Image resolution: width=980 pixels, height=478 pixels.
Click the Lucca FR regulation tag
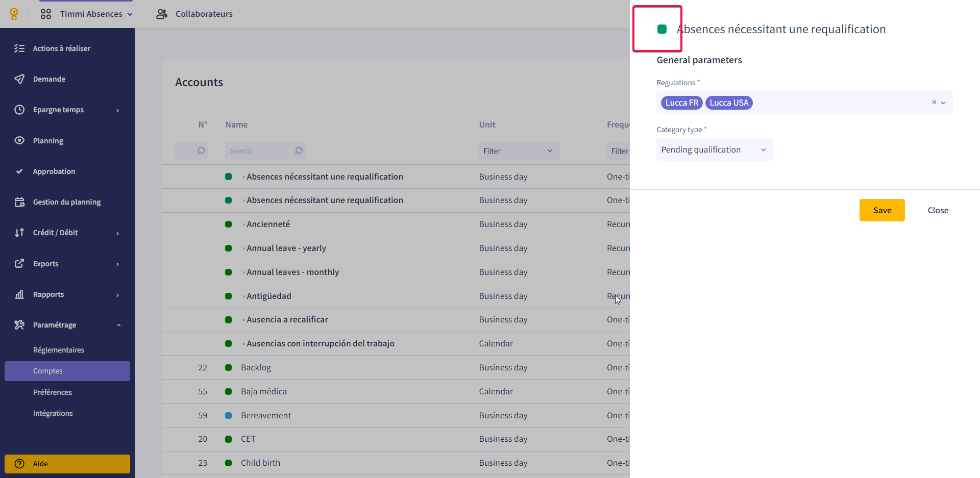point(682,103)
